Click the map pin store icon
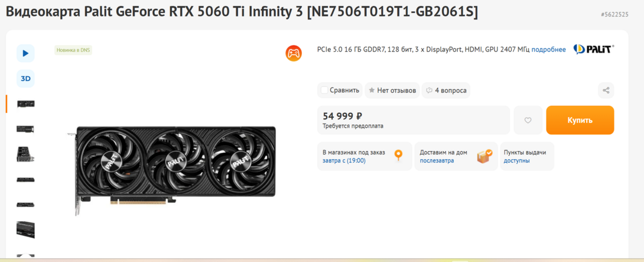 (x=399, y=156)
